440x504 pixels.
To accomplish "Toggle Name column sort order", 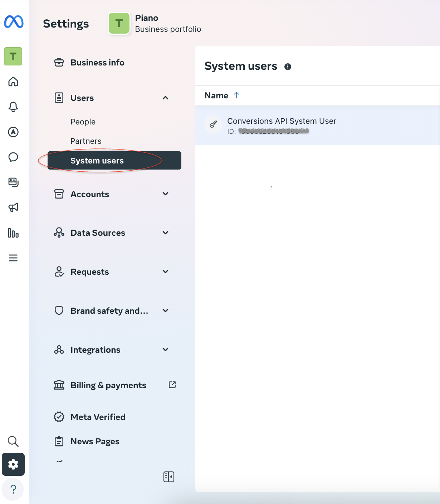I will click(222, 96).
